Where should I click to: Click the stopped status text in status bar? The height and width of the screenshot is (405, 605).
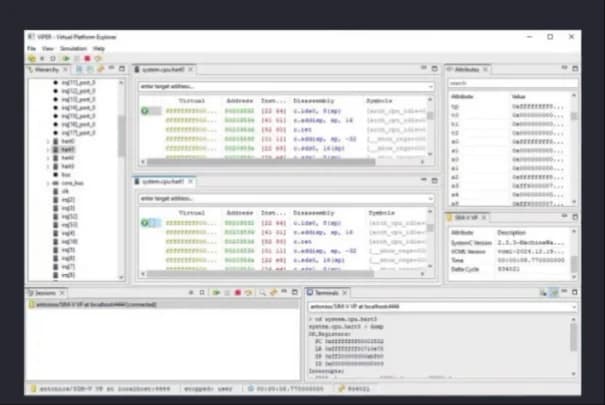tap(208, 389)
